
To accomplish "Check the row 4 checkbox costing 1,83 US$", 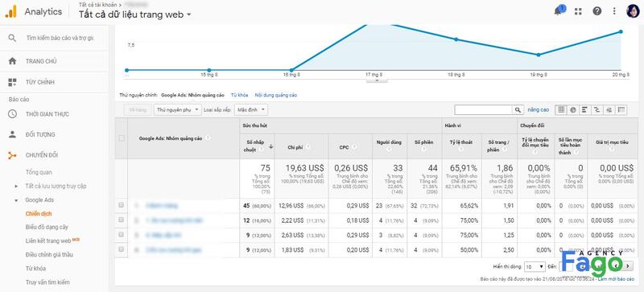I will pyautogui.click(x=122, y=249).
